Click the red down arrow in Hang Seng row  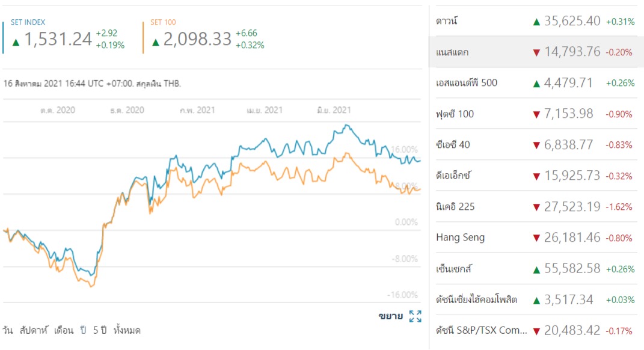point(536,238)
